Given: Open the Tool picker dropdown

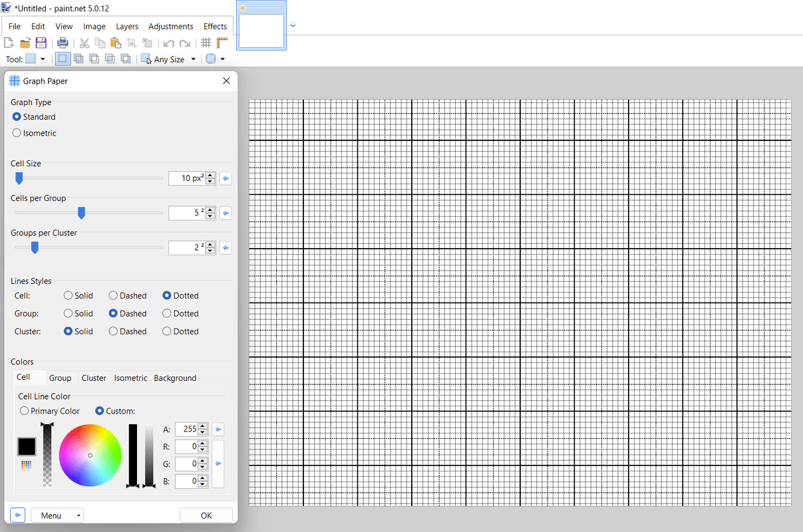Looking at the screenshot, I should [43, 59].
